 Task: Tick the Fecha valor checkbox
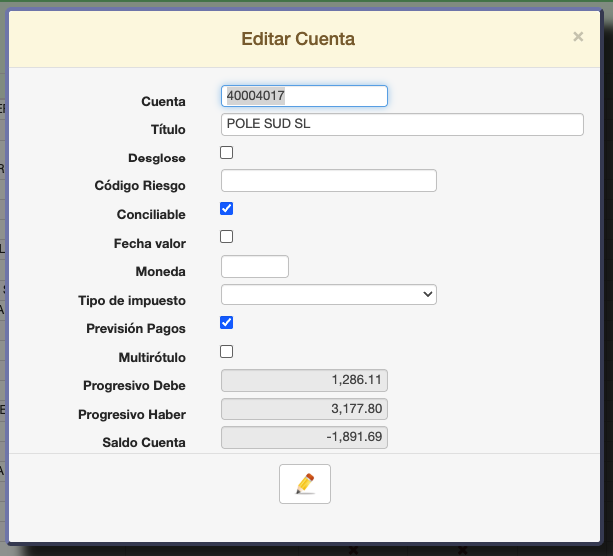tap(227, 237)
